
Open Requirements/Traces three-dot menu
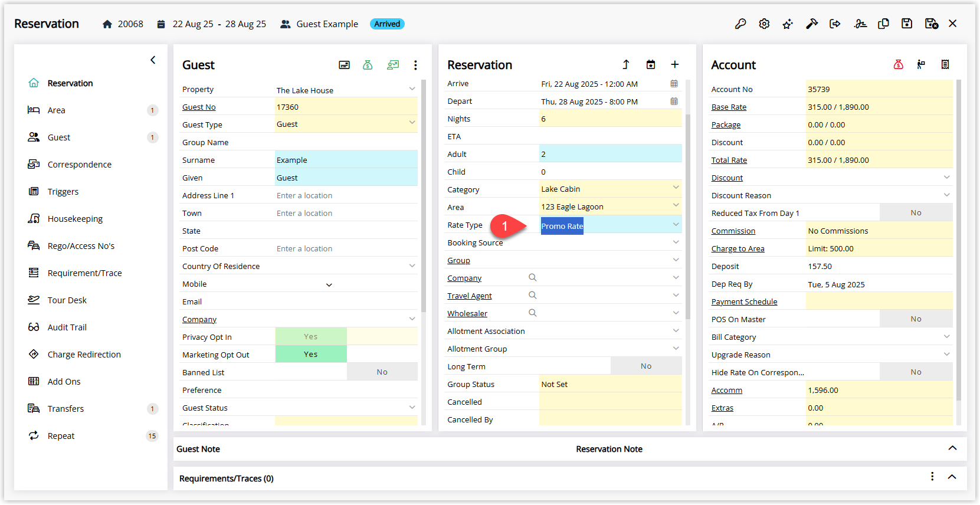click(932, 477)
